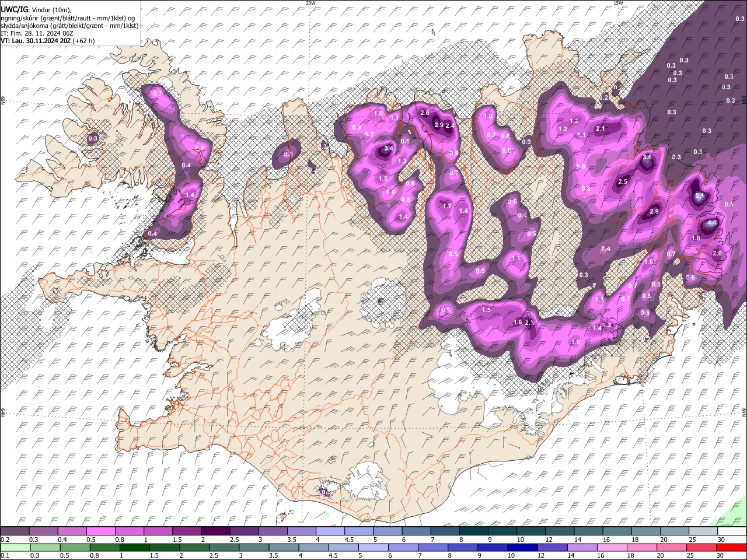
Task: Pick the upper scale swatch labeled 0.2
Action: (15, 531)
